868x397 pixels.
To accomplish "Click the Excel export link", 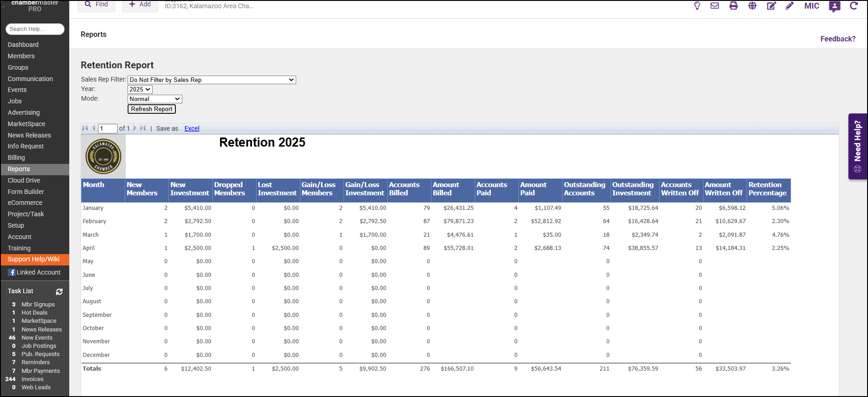I will pos(191,129).
